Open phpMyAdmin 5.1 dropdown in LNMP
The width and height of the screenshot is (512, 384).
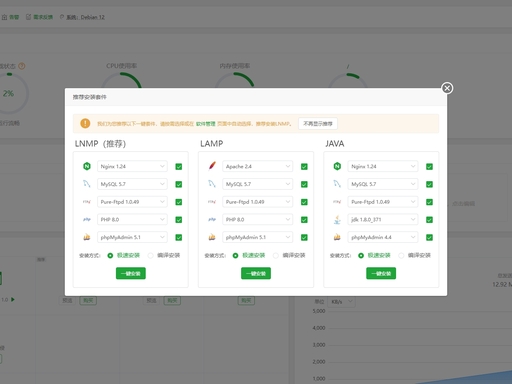click(132, 237)
